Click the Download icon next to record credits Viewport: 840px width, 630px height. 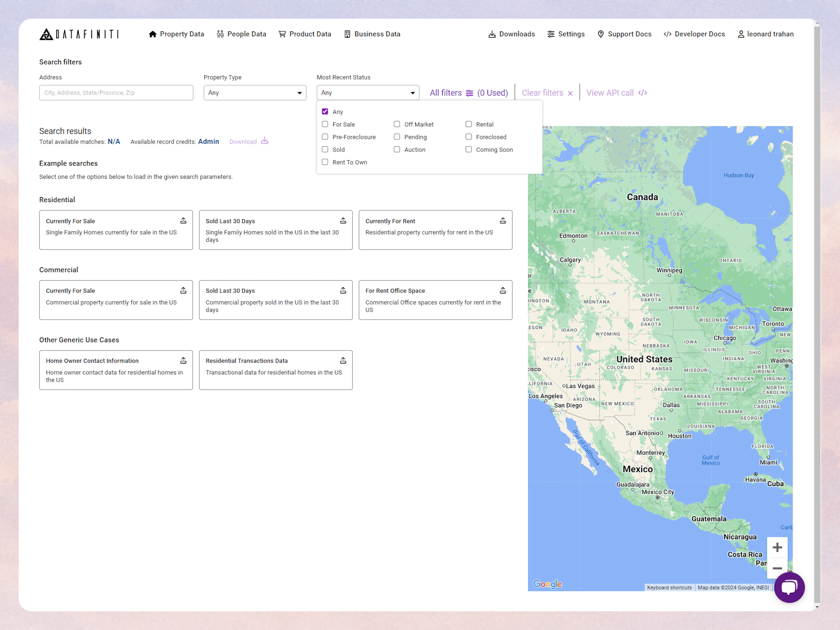(265, 141)
